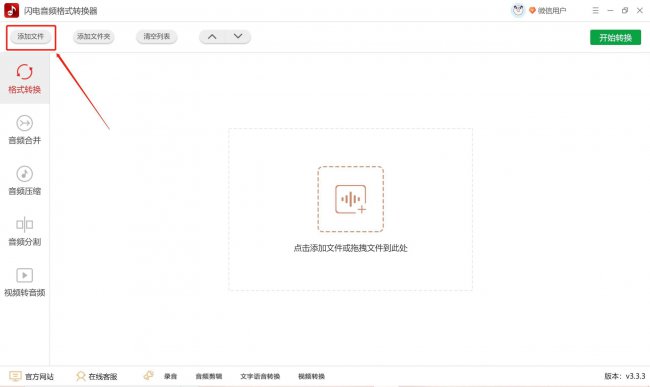Open the 音频合并 sidebar tab
650x387 pixels.
coord(24,130)
